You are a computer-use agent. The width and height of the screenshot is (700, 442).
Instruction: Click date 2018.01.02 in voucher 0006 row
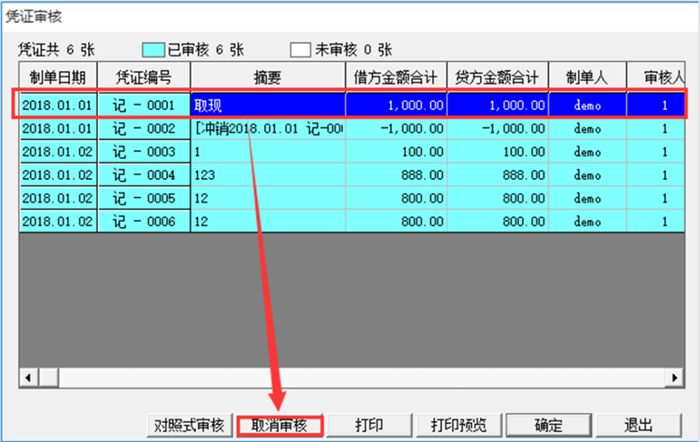pos(58,221)
